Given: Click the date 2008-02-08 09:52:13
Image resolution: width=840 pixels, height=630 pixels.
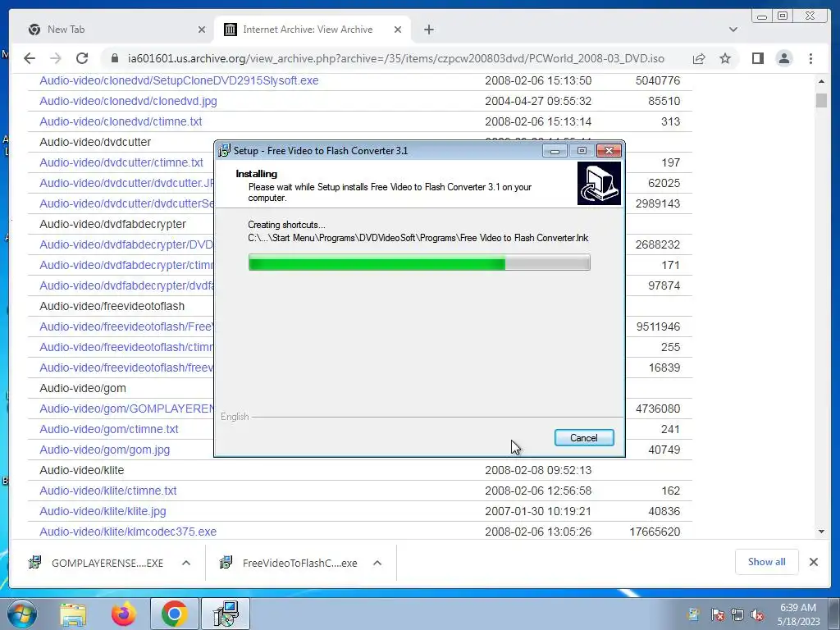Looking at the screenshot, I should click(538, 470).
